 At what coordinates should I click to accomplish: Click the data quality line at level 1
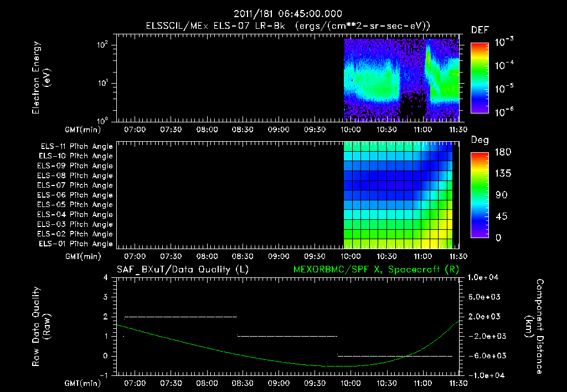pyautogui.click(x=287, y=336)
